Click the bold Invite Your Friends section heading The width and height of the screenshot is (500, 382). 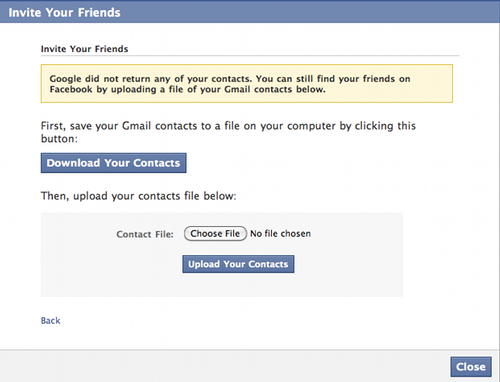(x=84, y=49)
